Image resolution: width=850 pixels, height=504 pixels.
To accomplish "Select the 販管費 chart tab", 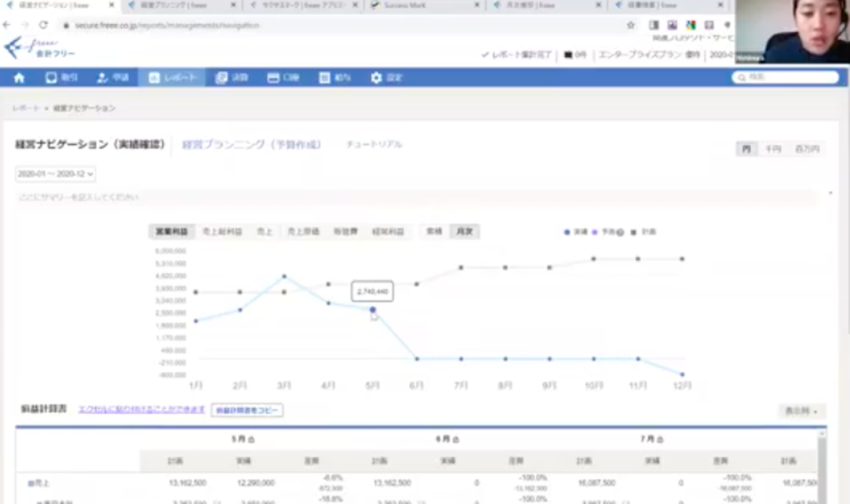I will click(345, 231).
